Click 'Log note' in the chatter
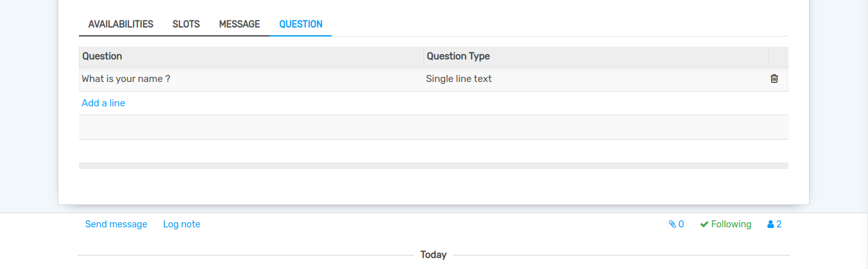The height and width of the screenshot is (269, 868). tap(182, 224)
